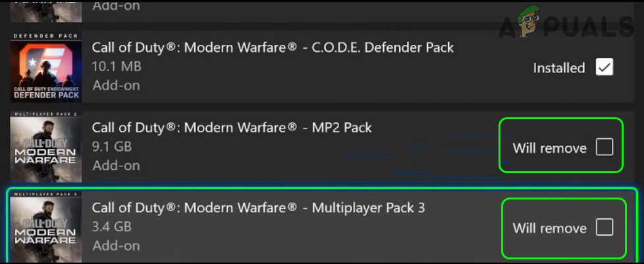
Task: Toggle the MP2 Pack removal checkbox
Action: (x=604, y=147)
